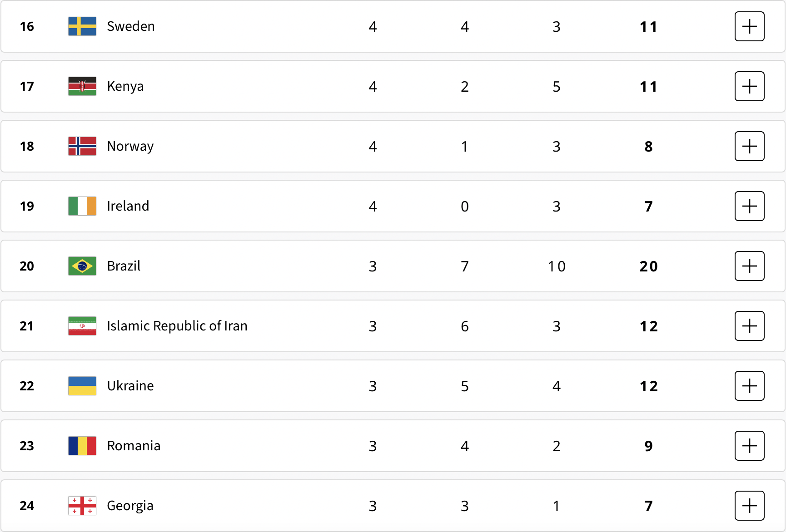Click the Romania flag icon
The image size is (786, 532).
tap(82, 446)
